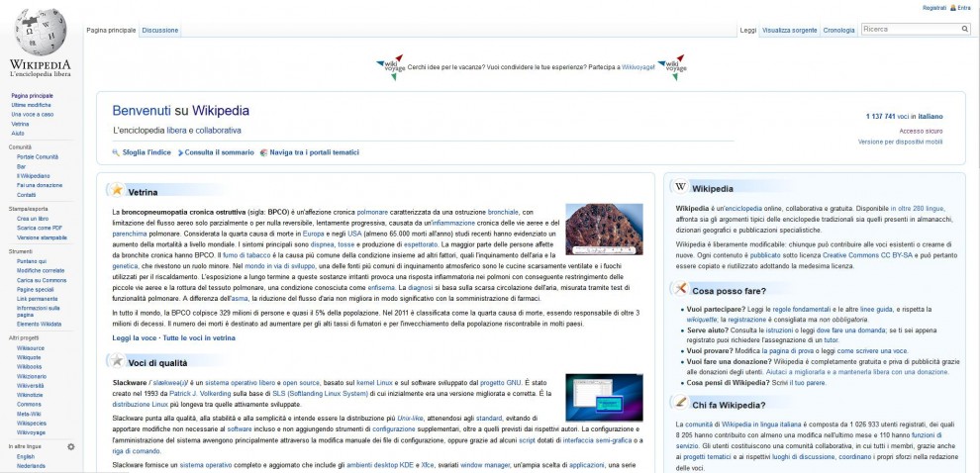Click Fai una donazione link
Image resolution: width=980 pixels, height=473 pixels.
[x=40, y=186]
